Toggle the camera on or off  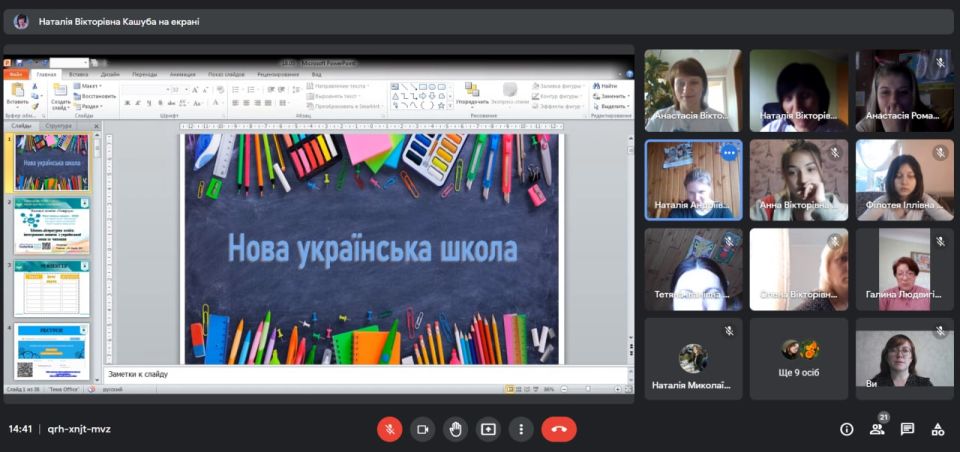[422, 429]
